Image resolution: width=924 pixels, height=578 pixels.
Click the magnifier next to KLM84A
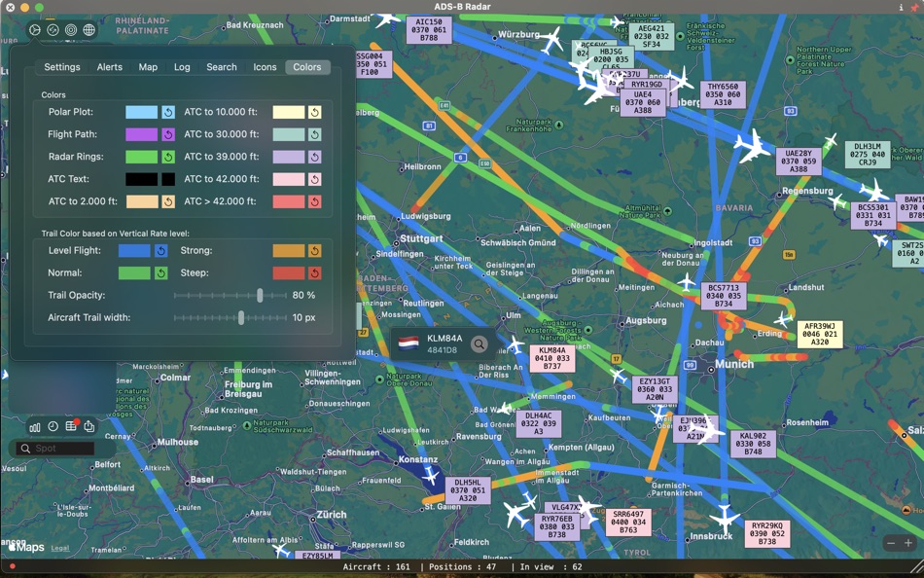(x=480, y=343)
